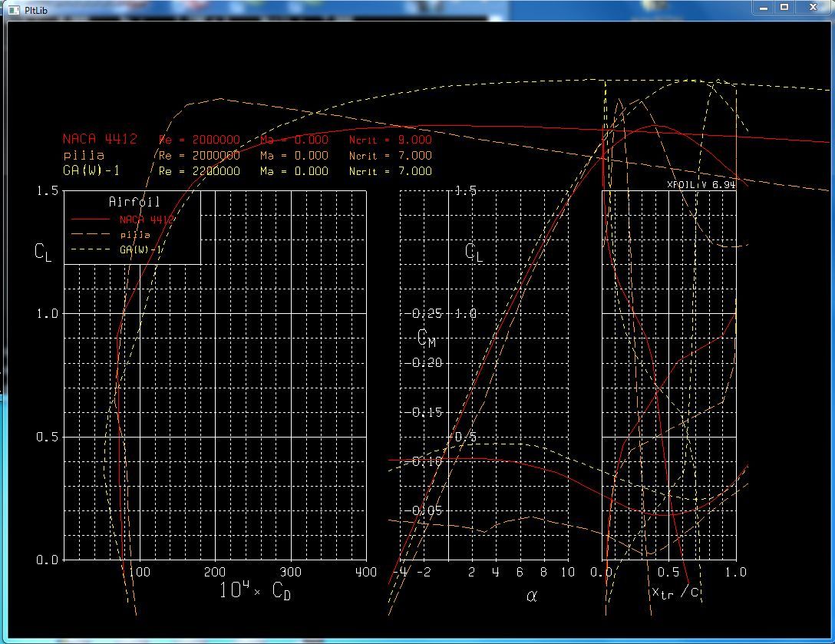This screenshot has height=644, width=835.
Task: Minimize the PltLib window
Action: (761, 7)
